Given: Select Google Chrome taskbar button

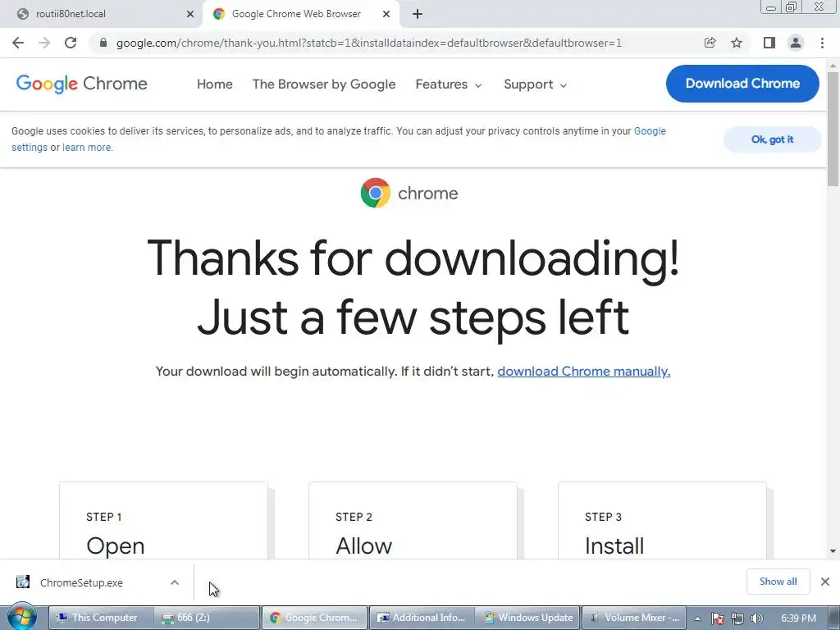Looking at the screenshot, I should [314, 618].
